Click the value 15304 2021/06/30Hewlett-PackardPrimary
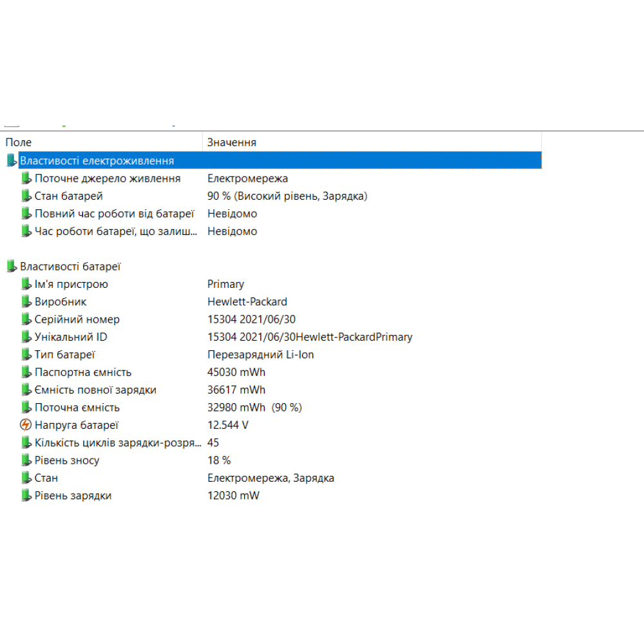This screenshot has width=644, height=644. click(310, 337)
